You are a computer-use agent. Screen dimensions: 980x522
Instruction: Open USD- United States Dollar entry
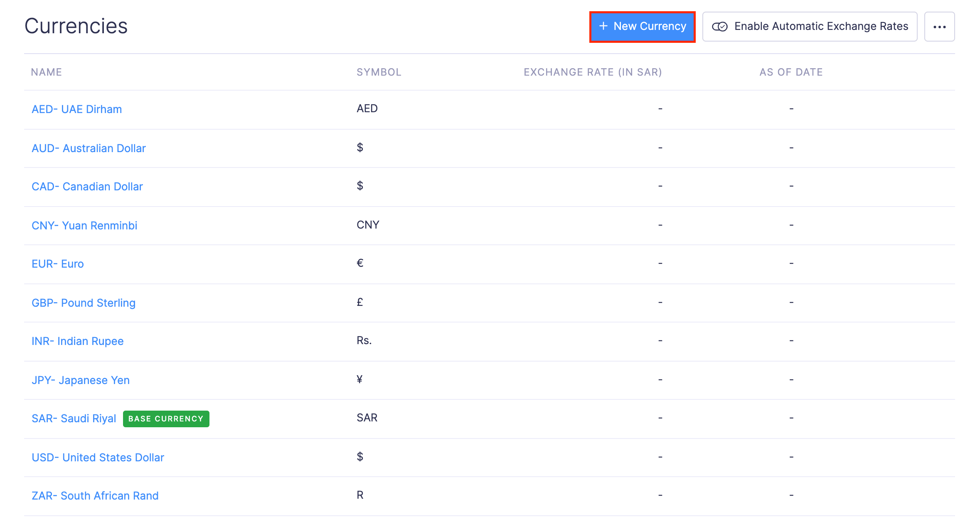[x=98, y=458]
